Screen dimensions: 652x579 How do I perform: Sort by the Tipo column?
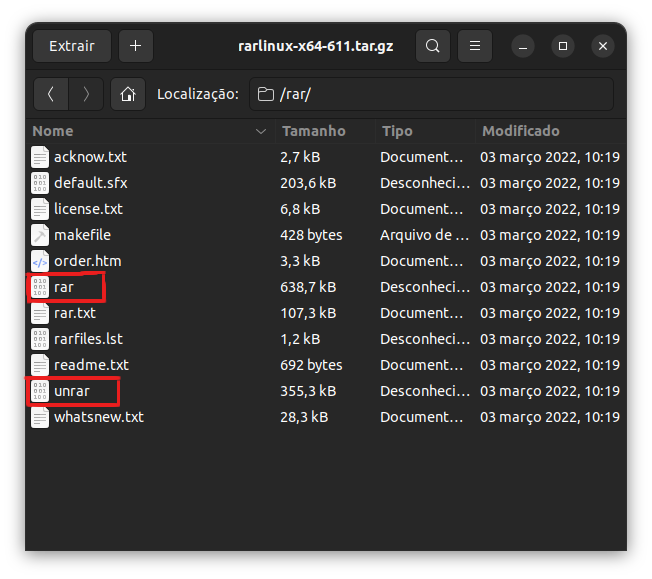(425, 131)
